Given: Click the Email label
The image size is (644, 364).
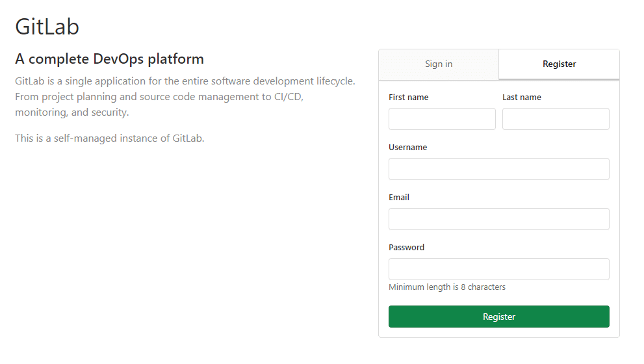Looking at the screenshot, I should point(399,198).
